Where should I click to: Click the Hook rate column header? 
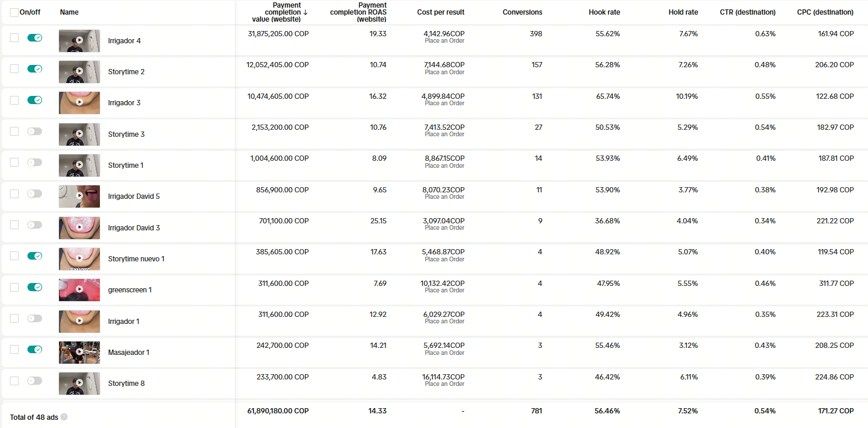604,12
